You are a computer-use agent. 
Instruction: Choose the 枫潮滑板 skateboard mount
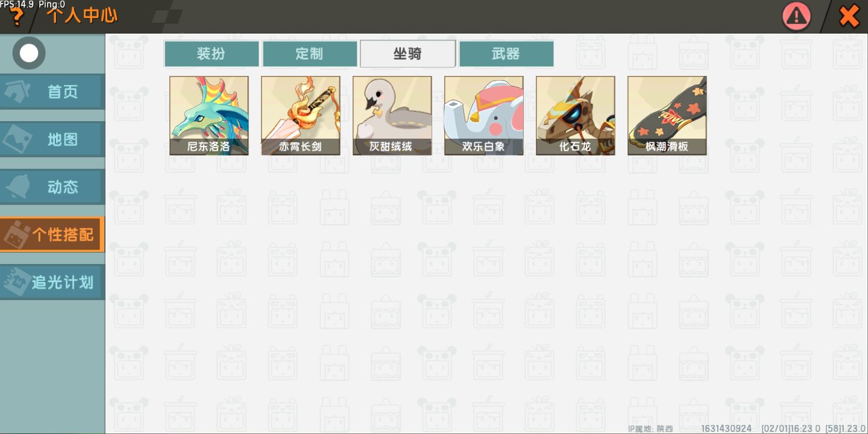[667, 116]
